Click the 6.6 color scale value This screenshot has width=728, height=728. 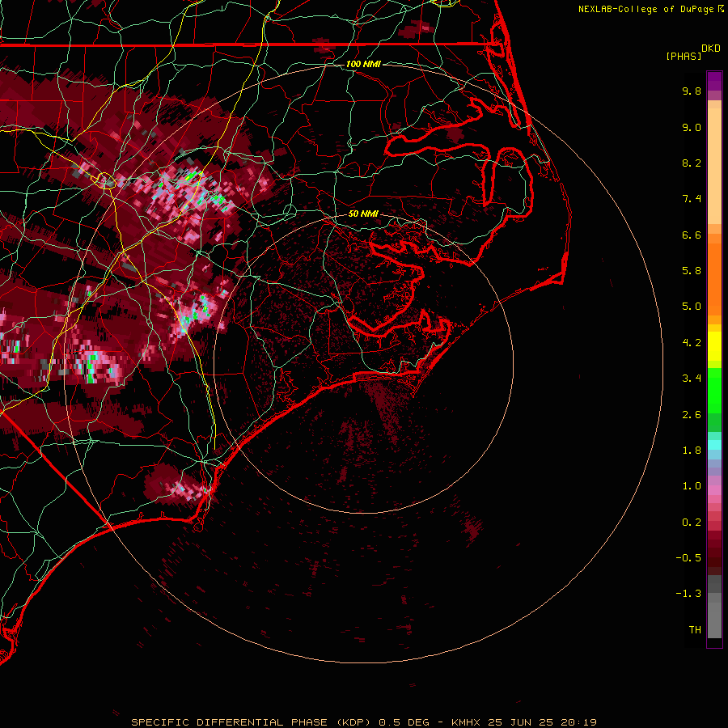tap(692, 235)
